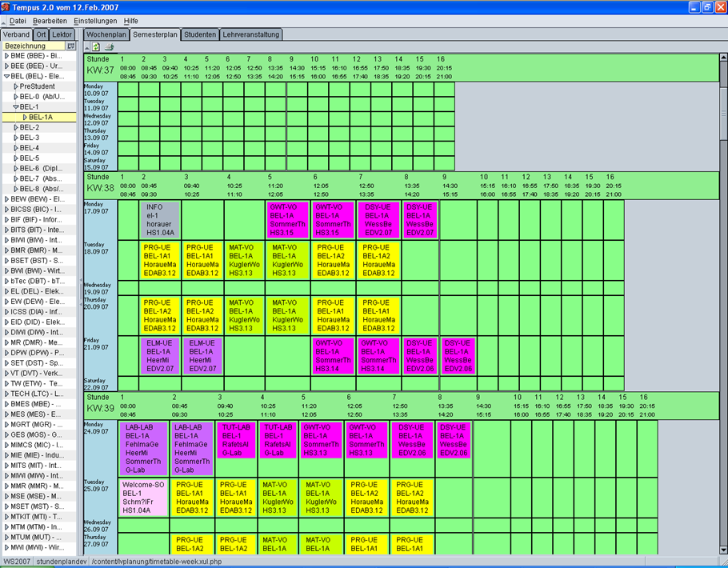Switch to the Lektor tab
Screen dimensions: 728x568
pyautogui.click(x=62, y=35)
